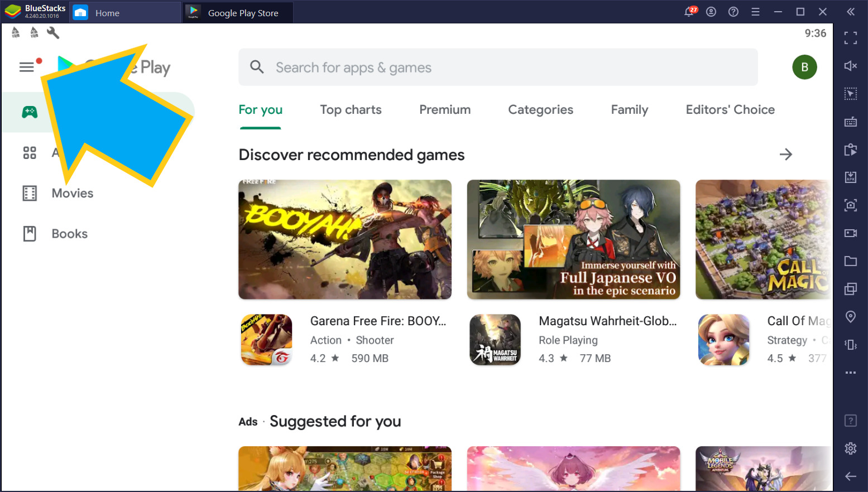Open keyboard controls icon in side toolbar
The height and width of the screenshot is (492, 868).
[850, 122]
